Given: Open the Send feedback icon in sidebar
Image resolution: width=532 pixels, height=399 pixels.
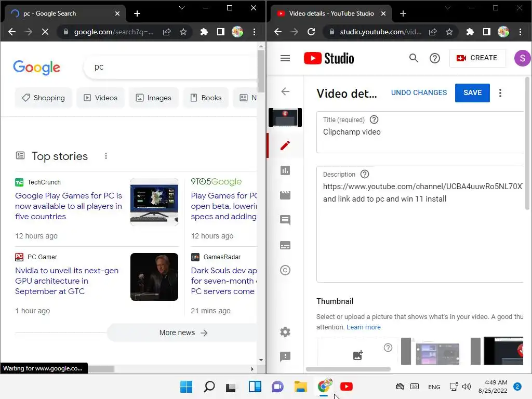Looking at the screenshot, I should pos(285,356).
